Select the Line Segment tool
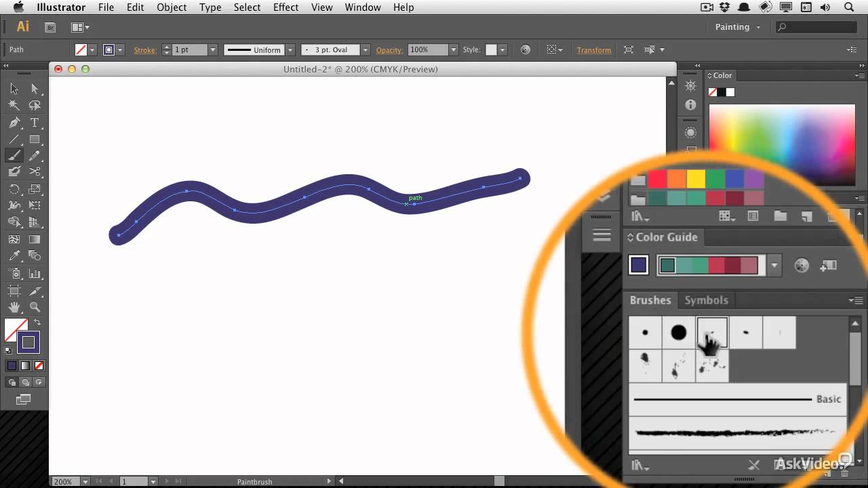Image resolution: width=868 pixels, height=488 pixels. (14, 139)
